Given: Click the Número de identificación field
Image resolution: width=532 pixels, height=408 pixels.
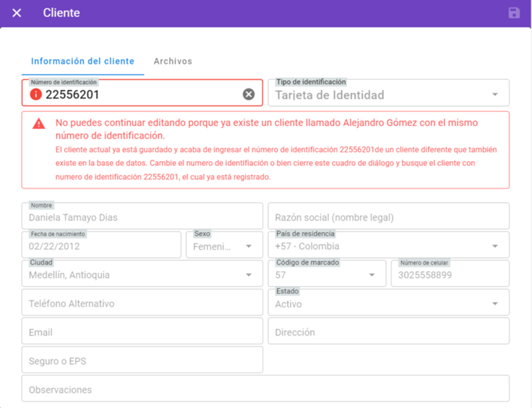Looking at the screenshot, I should (142, 95).
